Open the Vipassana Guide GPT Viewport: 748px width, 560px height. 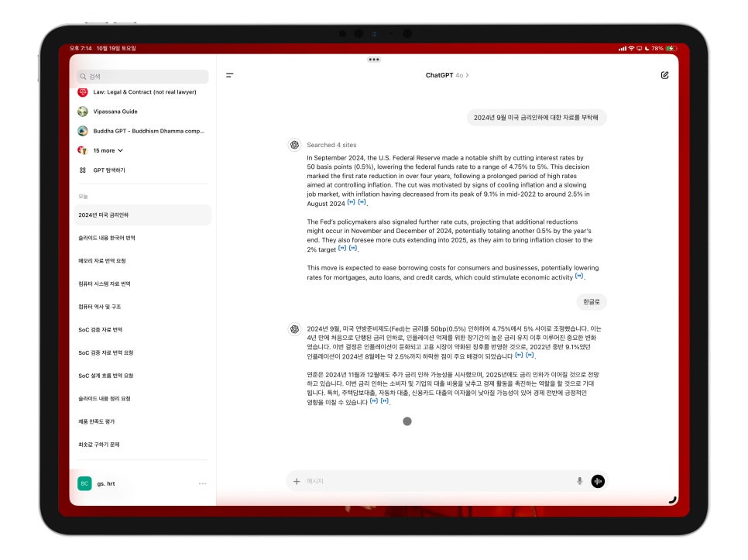(108, 112)
